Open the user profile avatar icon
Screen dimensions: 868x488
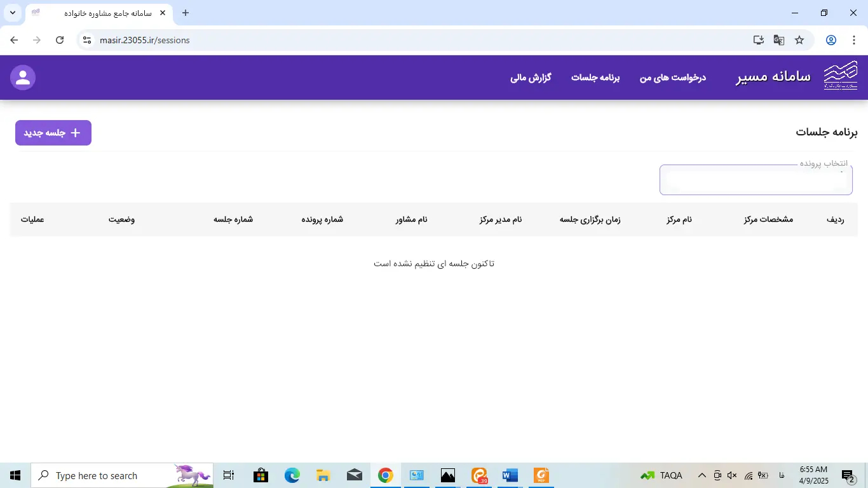click(x=23, y=78)
